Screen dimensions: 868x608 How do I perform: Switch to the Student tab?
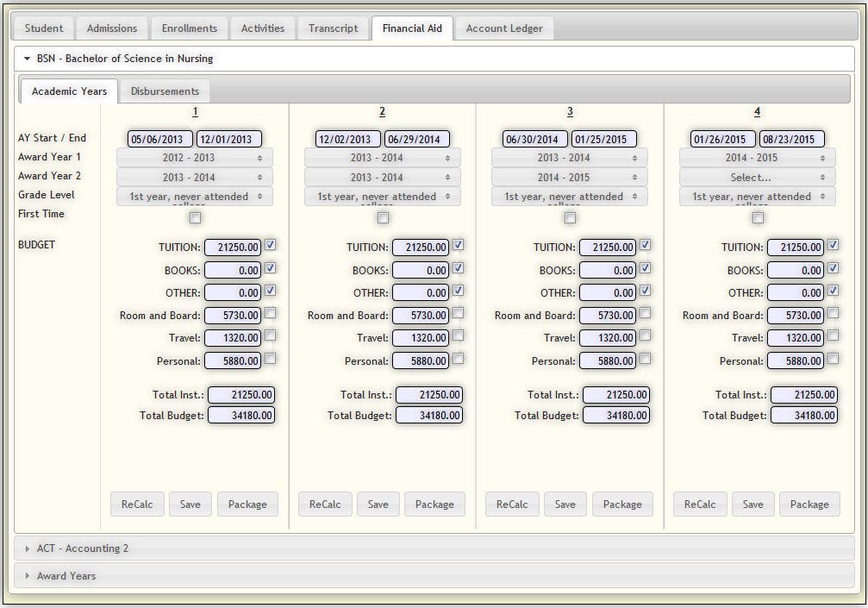tap(44, 28)
